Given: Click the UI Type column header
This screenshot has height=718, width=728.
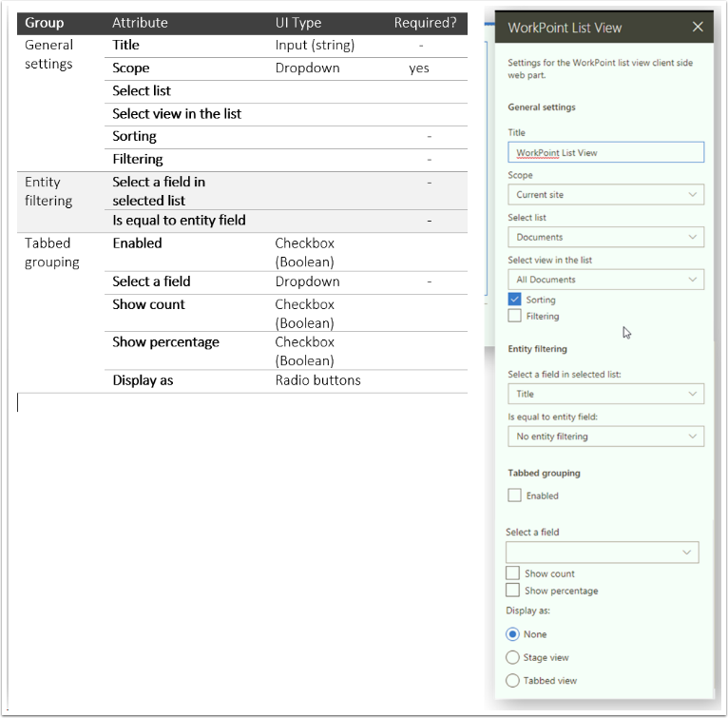Looking at the screenshot, I should coord(298,23).
